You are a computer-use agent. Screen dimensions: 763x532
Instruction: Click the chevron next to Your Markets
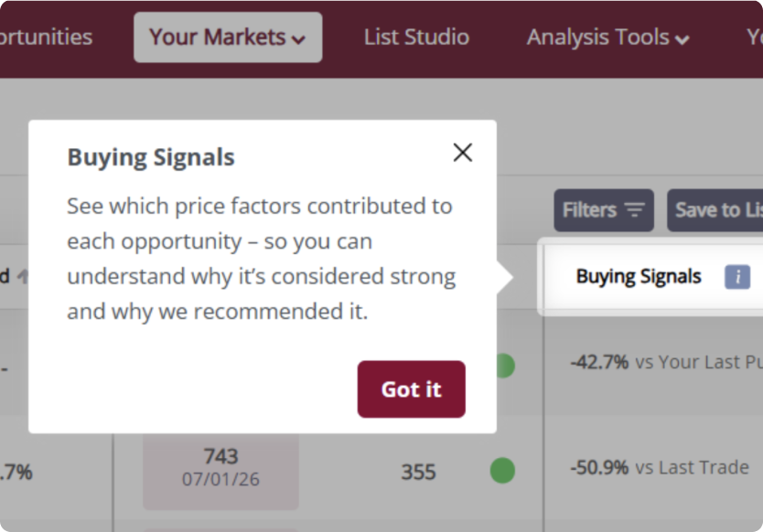[x=298, y=39]
